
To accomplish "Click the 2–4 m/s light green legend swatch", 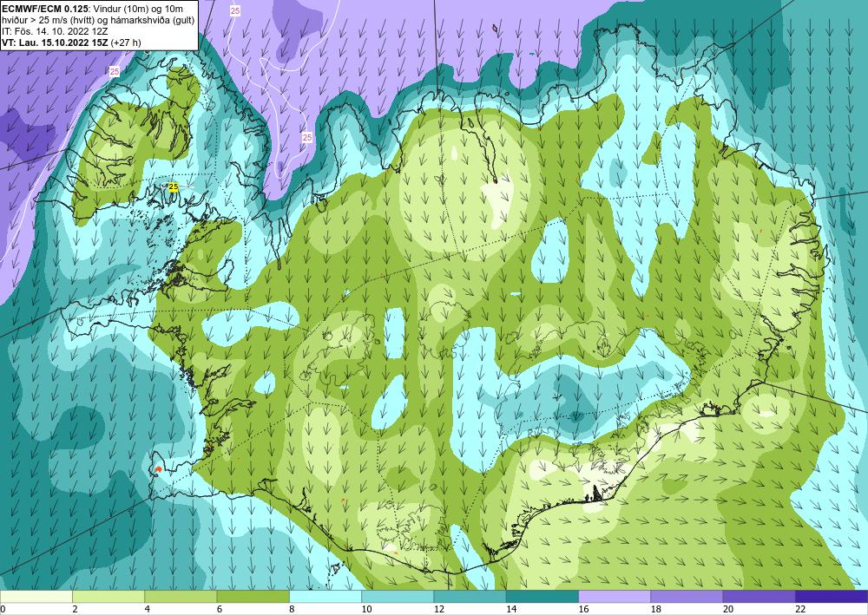I will (108, 596).
